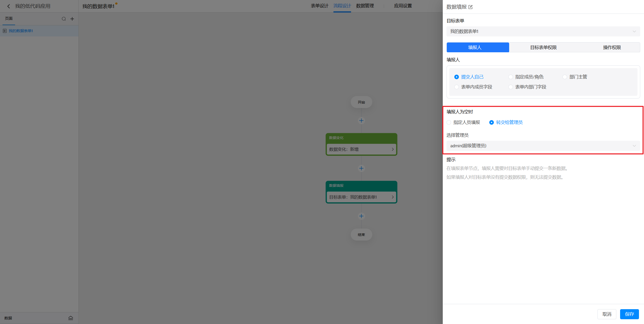Select 部门主管 radio option
Screen dimensions: 644x324
click(x=565, y=77)
